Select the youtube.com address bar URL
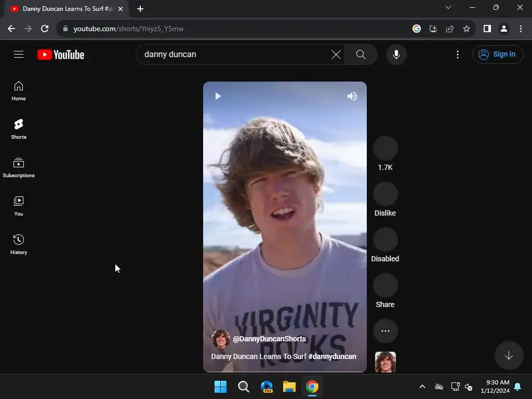Viewport: 532px width, 399px height. 128,29
